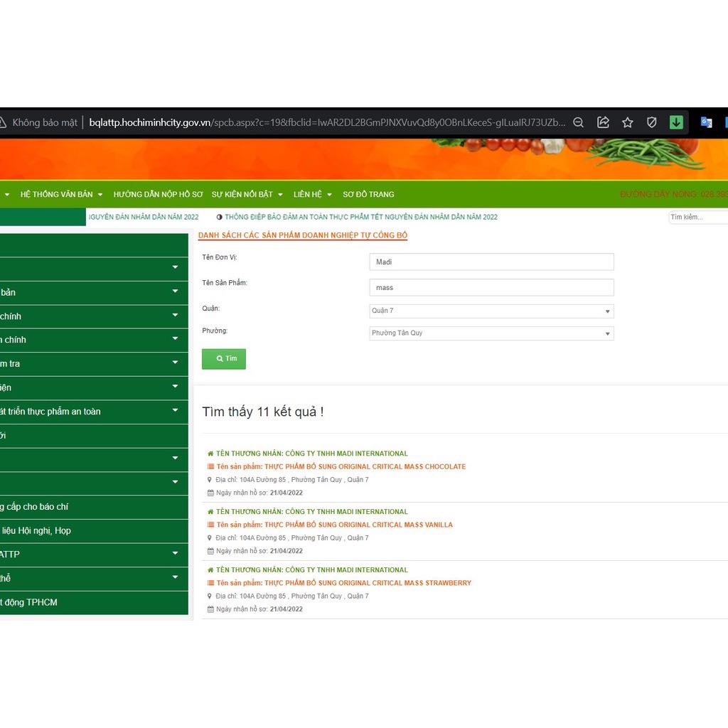
Task: Click the green 'Tìm' search button
Action: click(224, 359)
